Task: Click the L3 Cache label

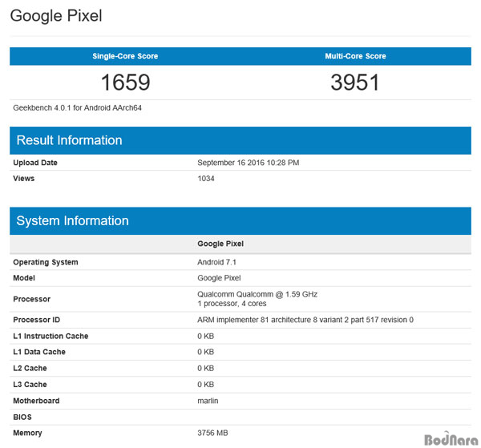Action: tap(30, 384)
